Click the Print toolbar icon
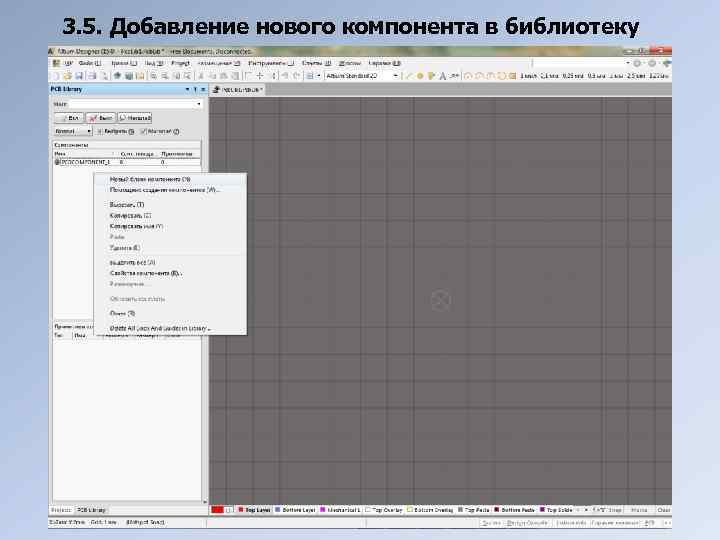 click(x=92, y=76)
